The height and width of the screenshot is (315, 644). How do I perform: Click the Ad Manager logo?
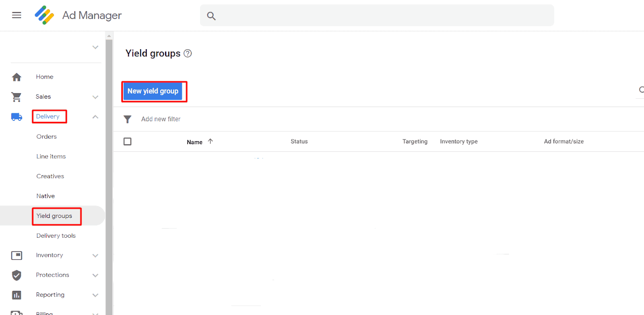[44, 15]
